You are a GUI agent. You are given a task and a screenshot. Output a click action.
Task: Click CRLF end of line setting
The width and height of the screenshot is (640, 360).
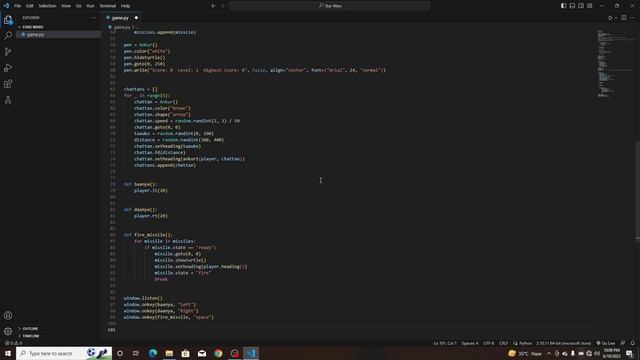tap(503, 343)
